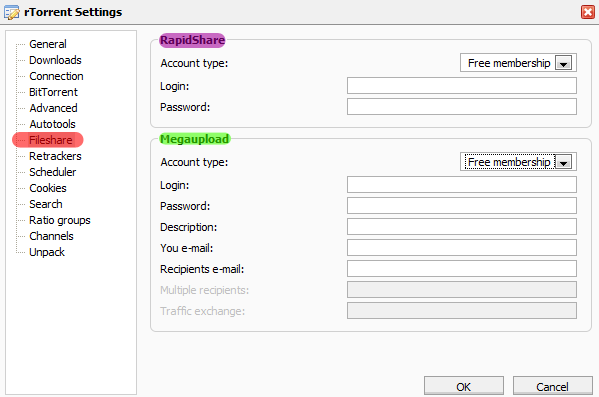Select Search in the settings list
This screenshot has height=397, width=599.
point(46,204)
